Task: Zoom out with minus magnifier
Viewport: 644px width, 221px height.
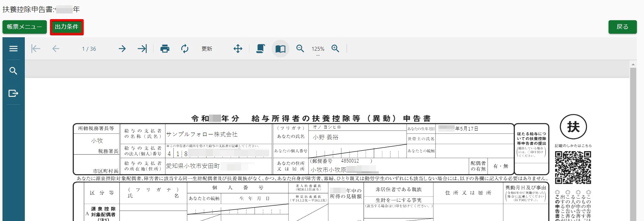Action: tap(300, 49)
